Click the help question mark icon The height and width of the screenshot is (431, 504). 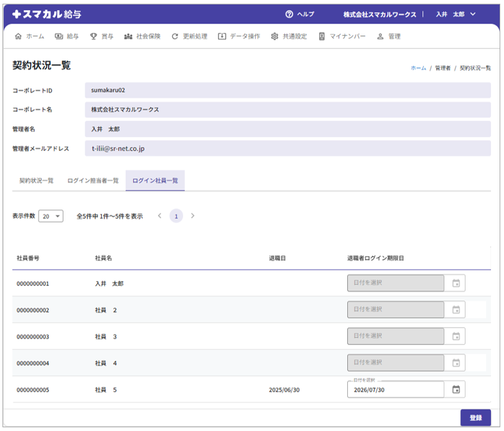pos(289,14)
